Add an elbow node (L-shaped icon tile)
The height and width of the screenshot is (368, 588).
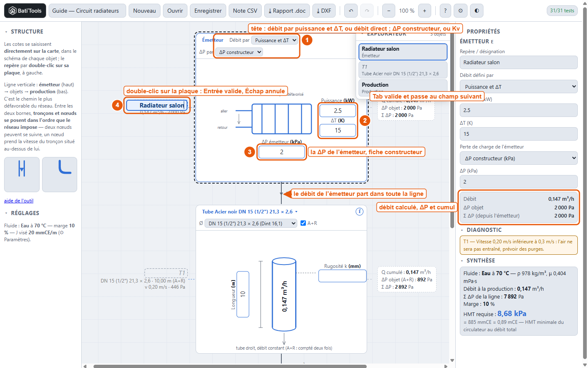click(x=59, y=175)
